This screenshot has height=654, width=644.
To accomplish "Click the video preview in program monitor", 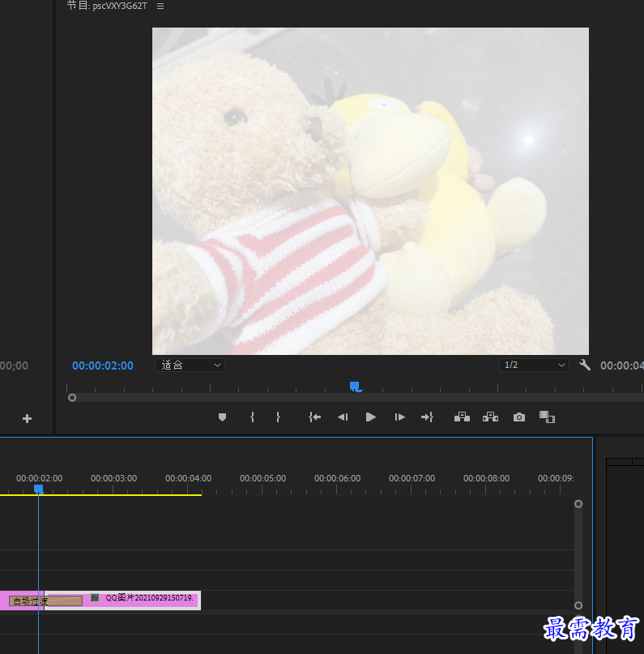I will coord(370,191).
